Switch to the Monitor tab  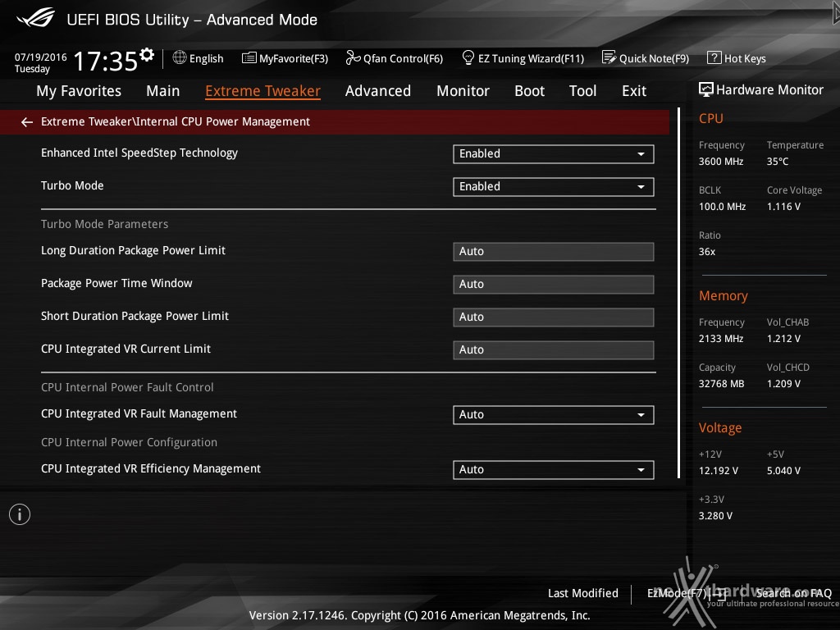pyautogui.click(x=463, y=91)
